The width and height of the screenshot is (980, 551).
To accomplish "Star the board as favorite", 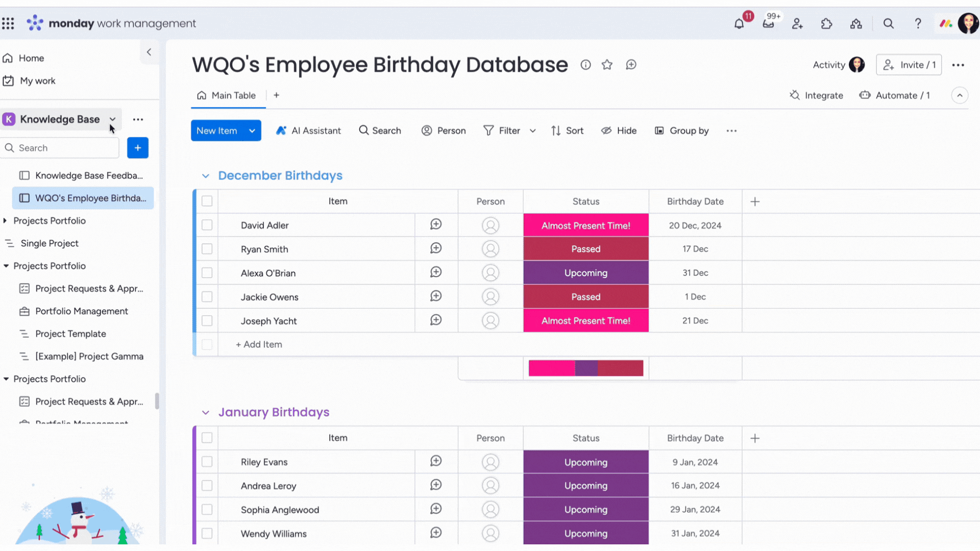I will (607, 65).
